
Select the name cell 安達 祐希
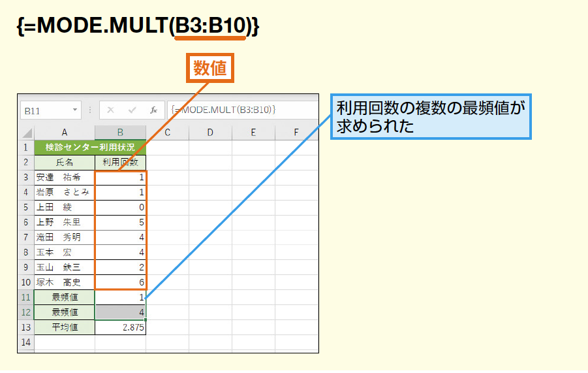pos(65,178)
